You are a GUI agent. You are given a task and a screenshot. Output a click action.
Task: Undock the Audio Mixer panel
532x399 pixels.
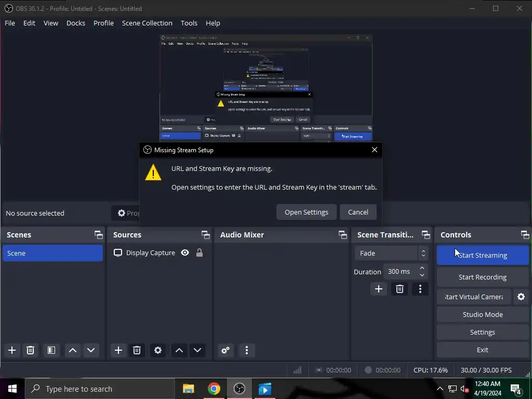[x=343, y=235]
